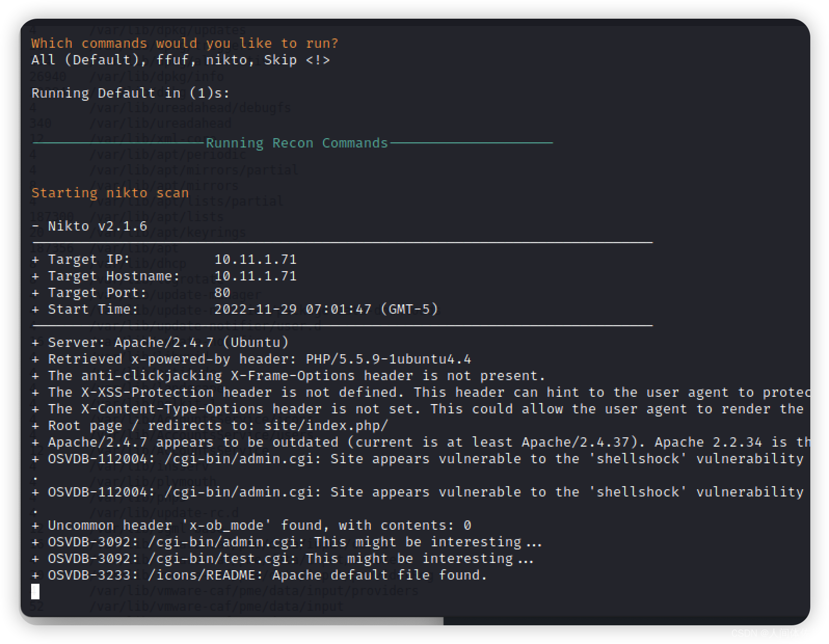Click 'Root page / redirects to: site/index.php/' line
The height and width of the screenshot is (644, 829).
[x=209, y=425]
